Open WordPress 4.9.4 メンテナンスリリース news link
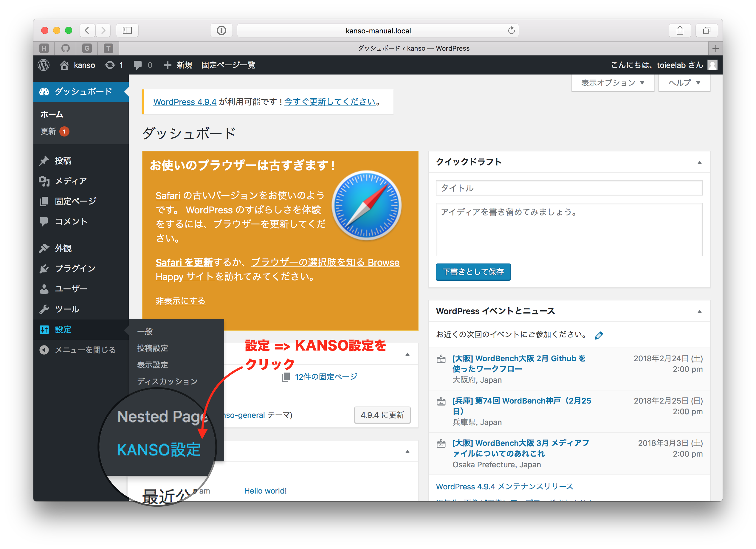Image resolution: width=756 pixels, height=549 pixels. [504, 487]
